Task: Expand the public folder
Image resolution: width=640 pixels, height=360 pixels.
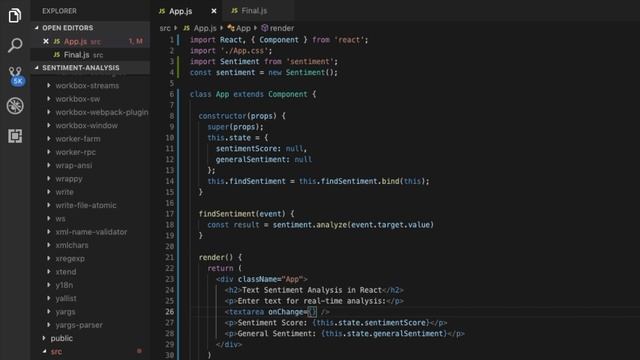Action: 61,338
